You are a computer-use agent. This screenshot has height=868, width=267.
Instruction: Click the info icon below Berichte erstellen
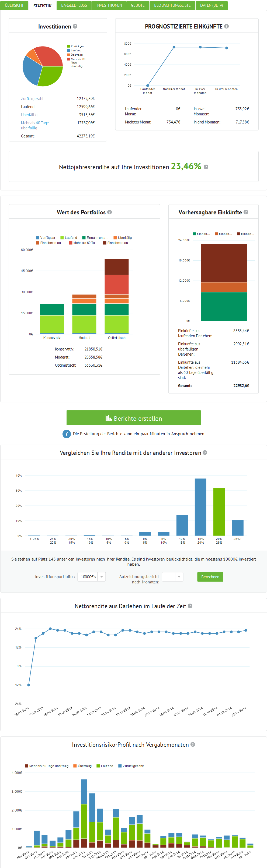[67, 434]
